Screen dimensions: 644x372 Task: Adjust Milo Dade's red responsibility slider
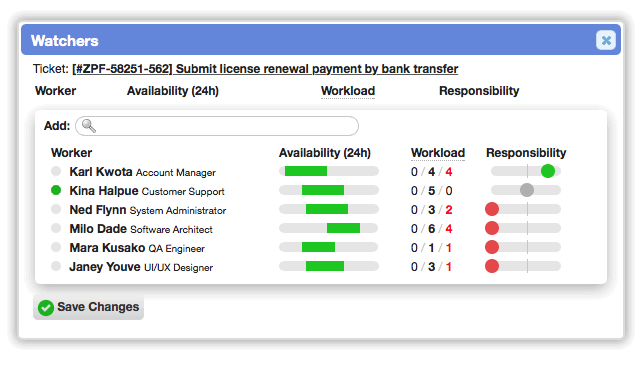point(492,228)
